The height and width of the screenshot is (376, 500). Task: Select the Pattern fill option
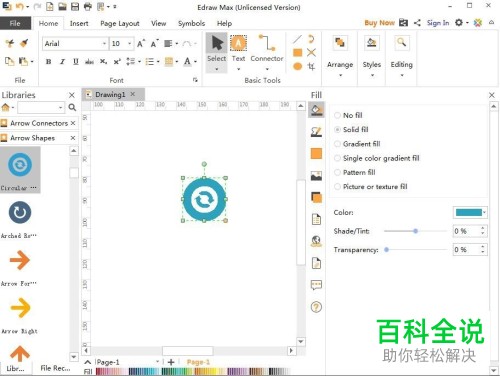pos(355,172)
